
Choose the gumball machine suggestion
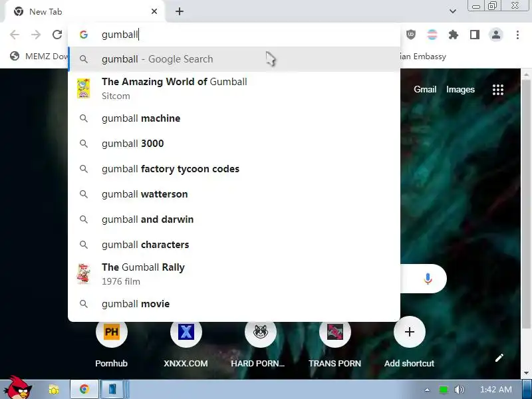(234, 118)
